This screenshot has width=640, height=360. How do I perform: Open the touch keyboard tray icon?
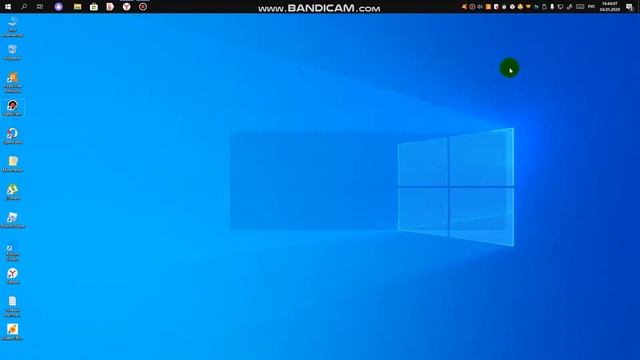580,7
